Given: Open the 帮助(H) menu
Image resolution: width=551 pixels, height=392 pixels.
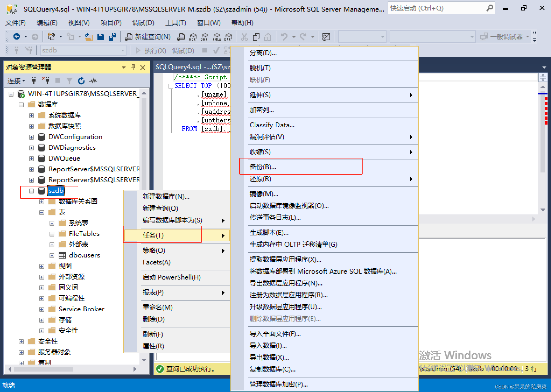Looking at the screenshot, I should [x=242, y=23].
